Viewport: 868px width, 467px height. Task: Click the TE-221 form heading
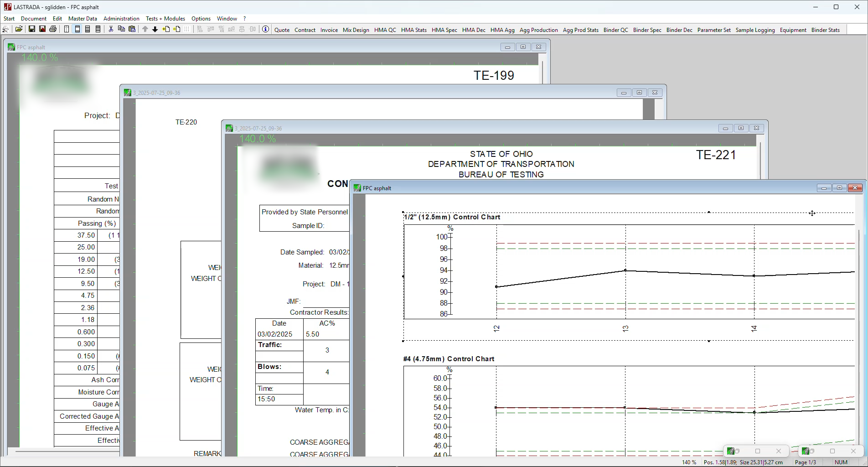tap(716, 155)
